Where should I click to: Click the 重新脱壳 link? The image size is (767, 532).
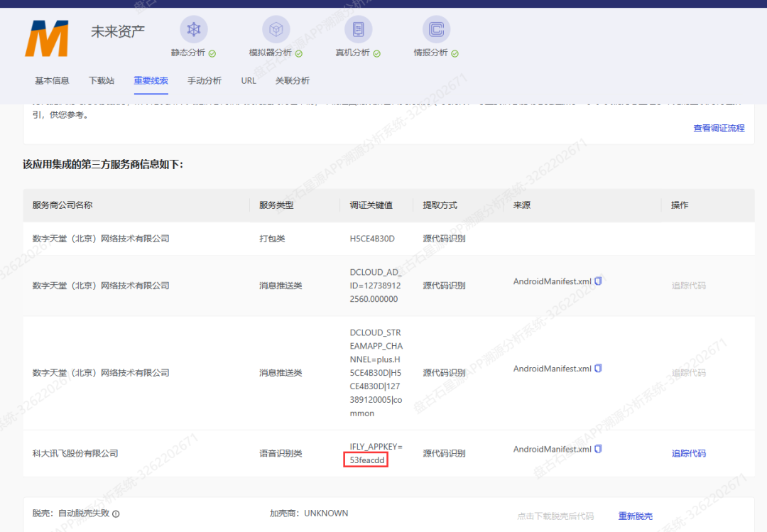click(x=635, y=516)
